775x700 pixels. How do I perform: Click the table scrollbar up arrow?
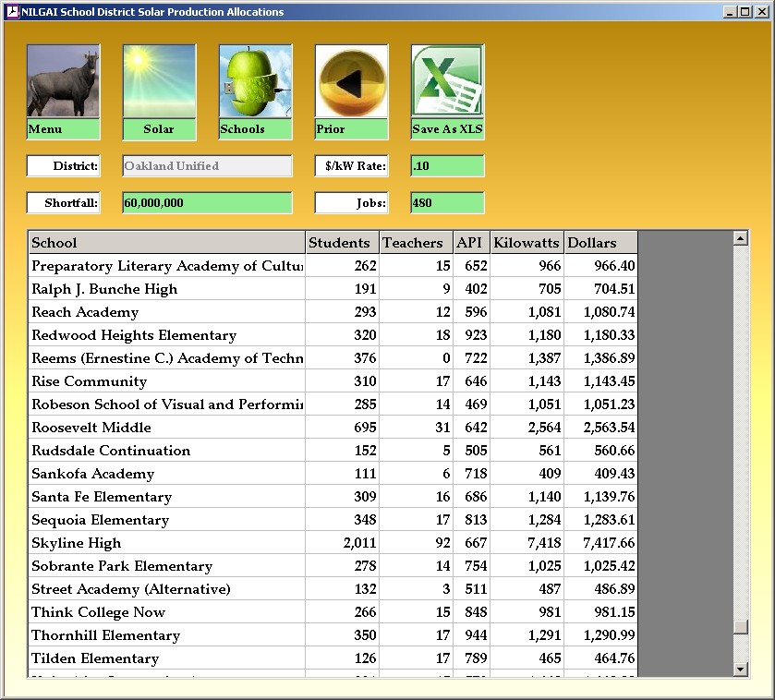[740, 238]
